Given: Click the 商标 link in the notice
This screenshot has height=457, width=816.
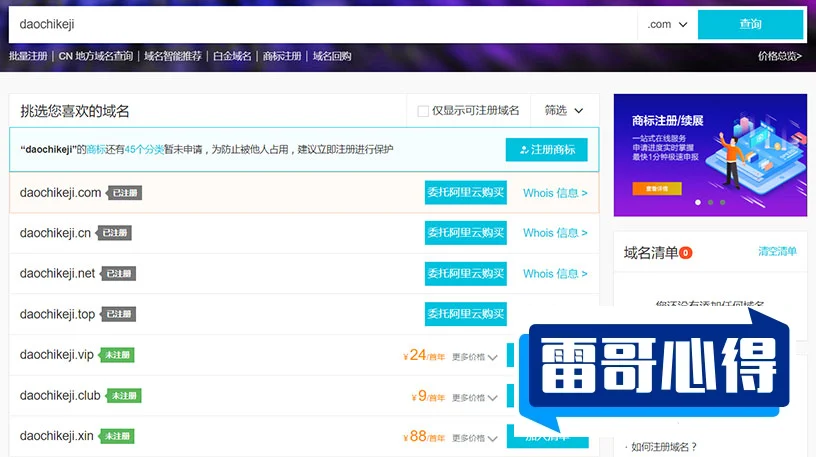Looking at the screenshot, I should tap(96, 150).
